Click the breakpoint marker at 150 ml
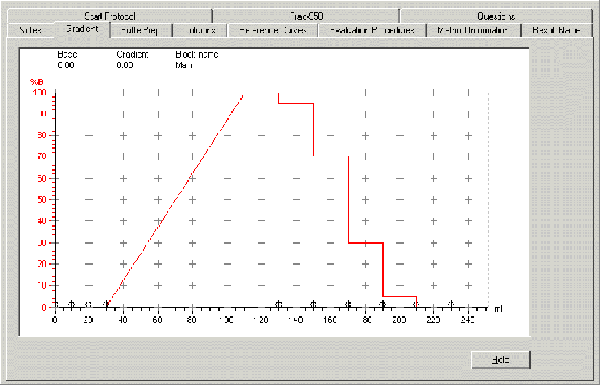Screen dimensions: 600x387 [x=313, y=305]
